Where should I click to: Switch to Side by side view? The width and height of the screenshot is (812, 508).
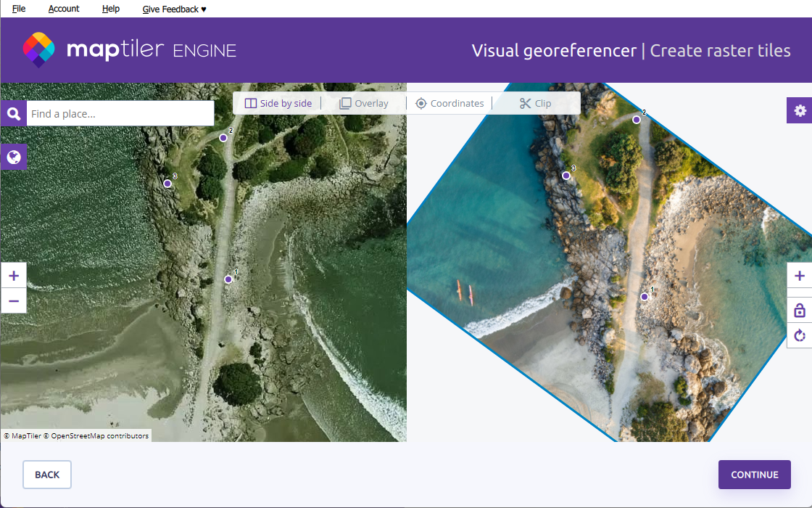click(278, 104)
